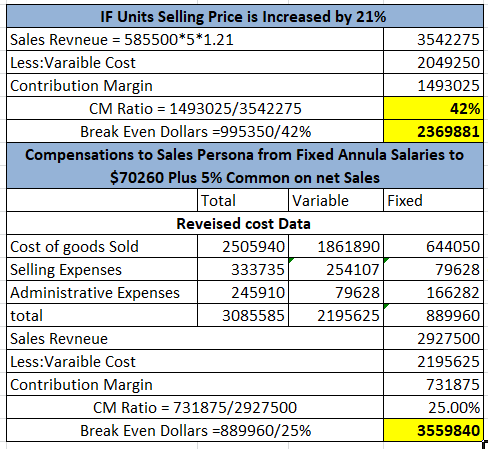Select cell with value 166282
This screenshot has width=488, height=449.
(433, 292)
